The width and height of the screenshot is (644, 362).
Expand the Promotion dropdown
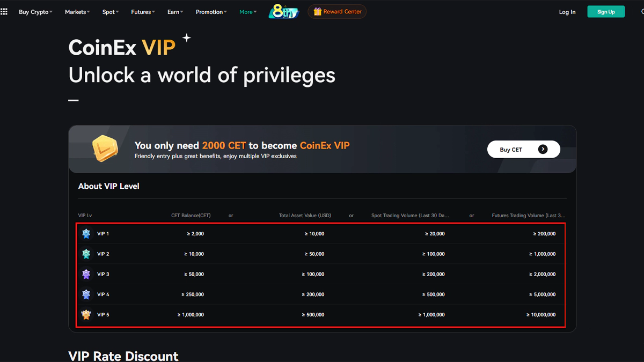(211, 11)
